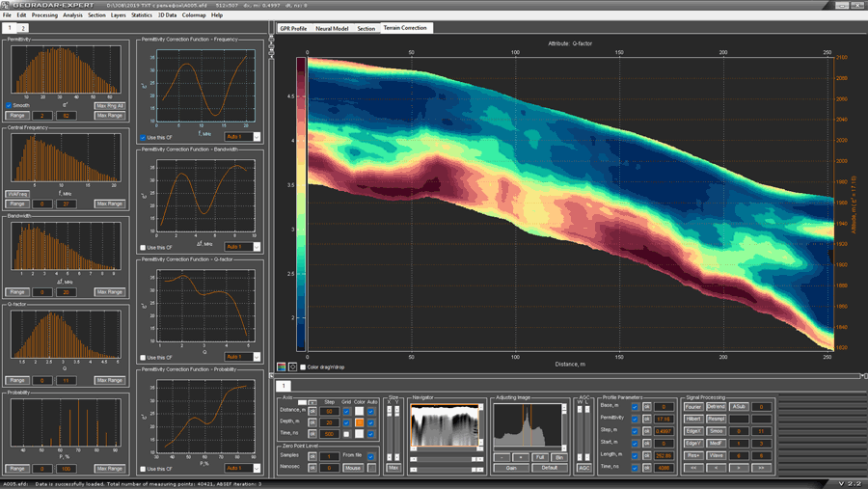Image resolution: width=868 pixels, height=489 pixels.
Task: Expand the Auto dropdown under the Bandwidth correction function
Action: [x=242, y=247]
